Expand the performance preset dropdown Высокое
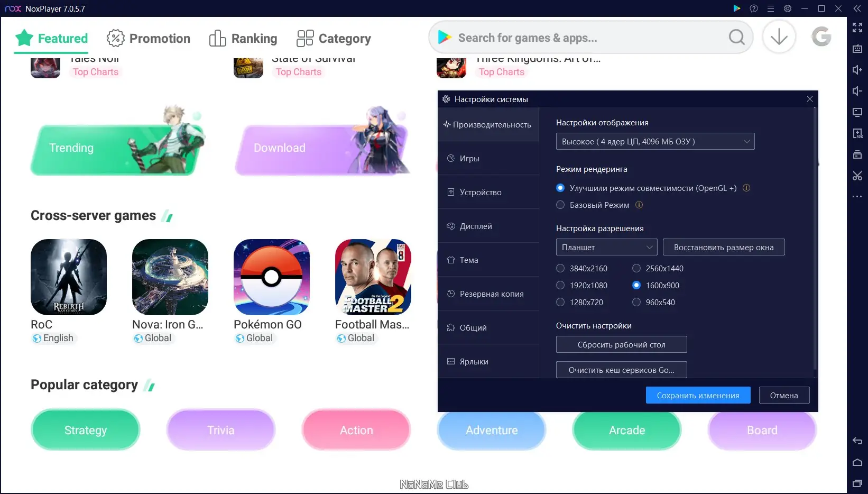868x494 pixels. point(655,141)
